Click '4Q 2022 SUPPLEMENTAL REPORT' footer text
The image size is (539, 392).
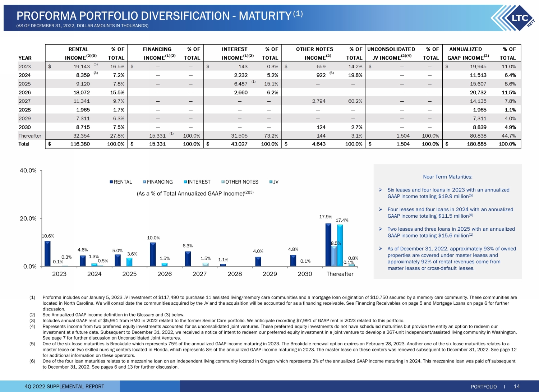(64, 387)
